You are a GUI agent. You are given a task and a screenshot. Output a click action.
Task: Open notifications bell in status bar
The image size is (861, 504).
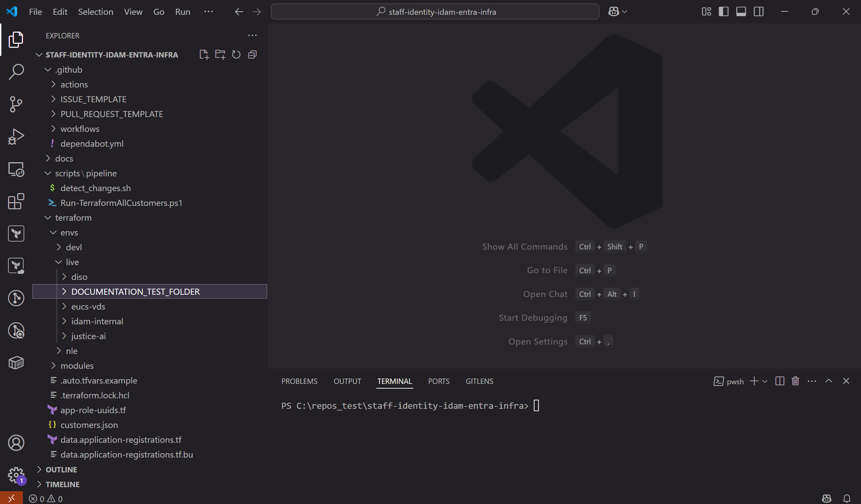coord(847,499)
